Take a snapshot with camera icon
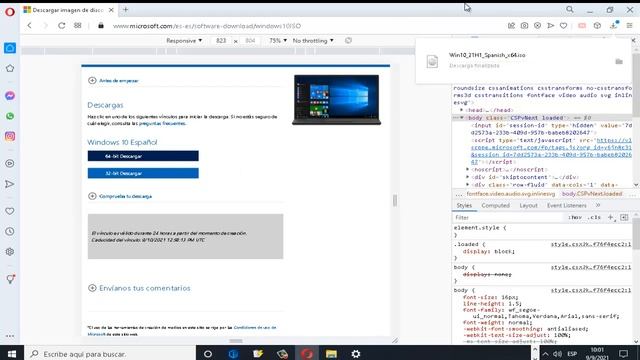This screenshot has height=360, width=640. (x=524, y=26)
